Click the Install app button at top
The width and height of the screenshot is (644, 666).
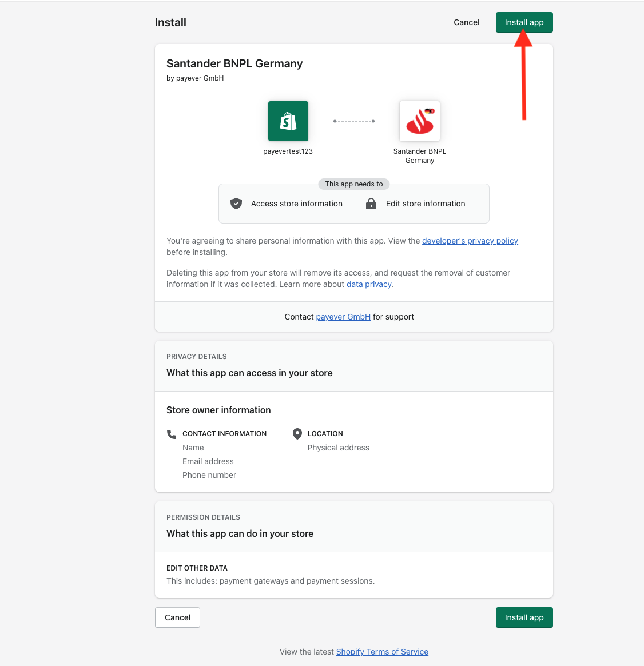point(524,22)
